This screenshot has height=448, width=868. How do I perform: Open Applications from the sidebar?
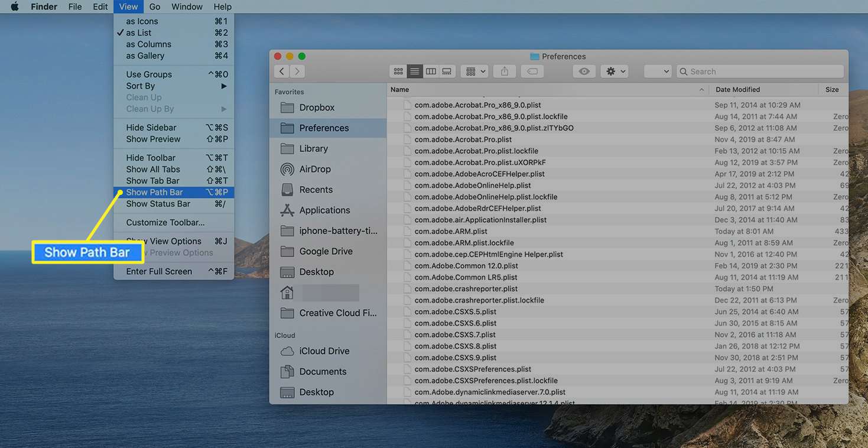(324, 210)
